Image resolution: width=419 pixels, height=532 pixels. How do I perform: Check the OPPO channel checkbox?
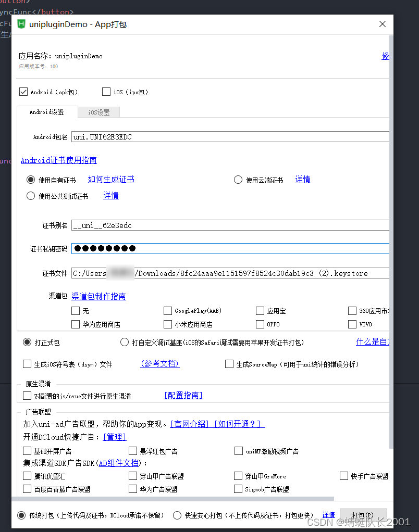coord(260,324)
